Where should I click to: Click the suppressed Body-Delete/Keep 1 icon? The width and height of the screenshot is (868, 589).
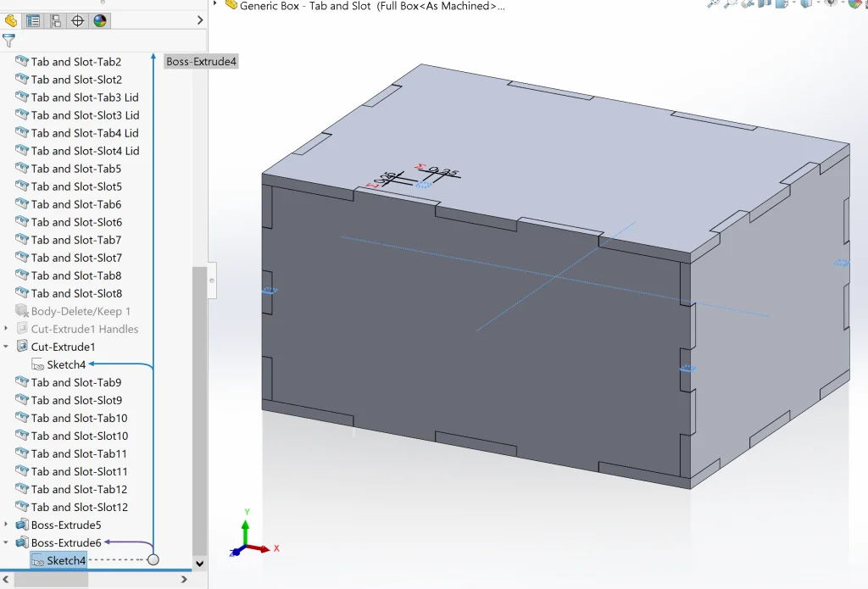(x=21, y=310)
